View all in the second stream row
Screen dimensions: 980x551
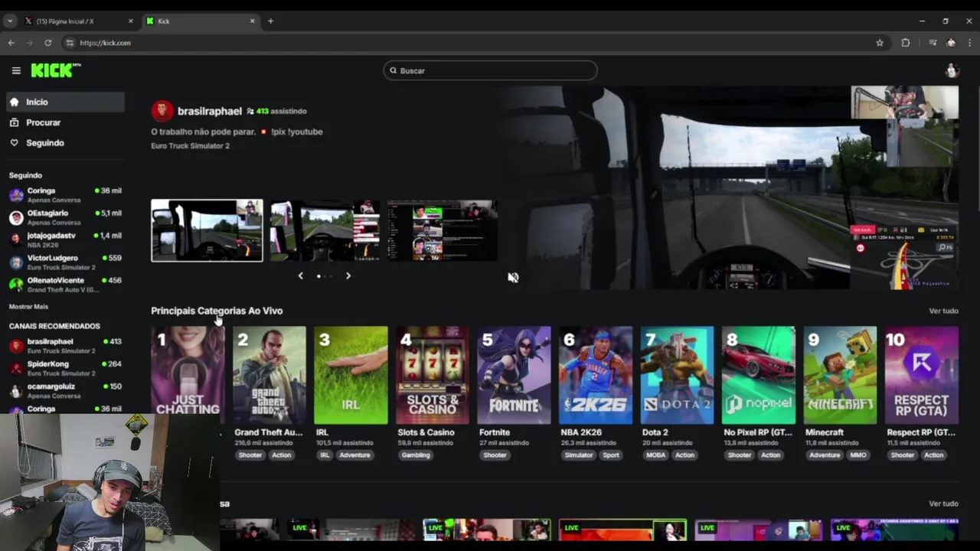(943, 504)
